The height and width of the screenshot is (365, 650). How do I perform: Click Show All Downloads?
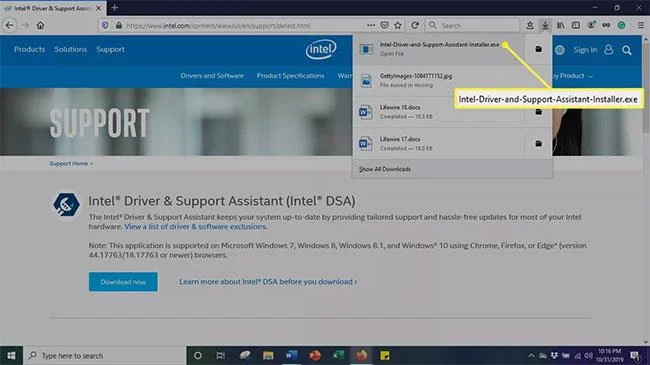(x=385, y=169)
